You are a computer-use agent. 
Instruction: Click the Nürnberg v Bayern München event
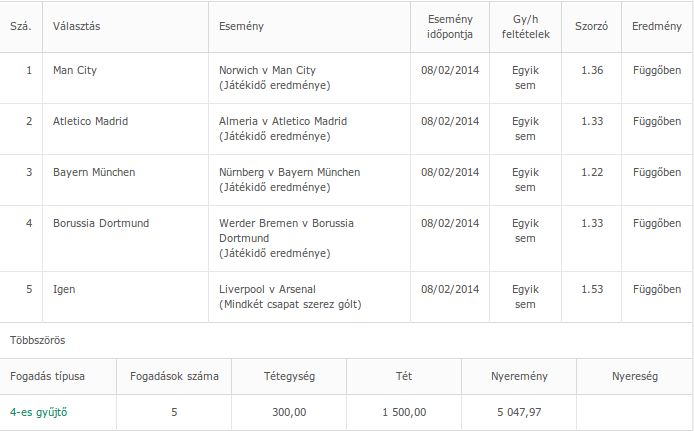[289, 172]
